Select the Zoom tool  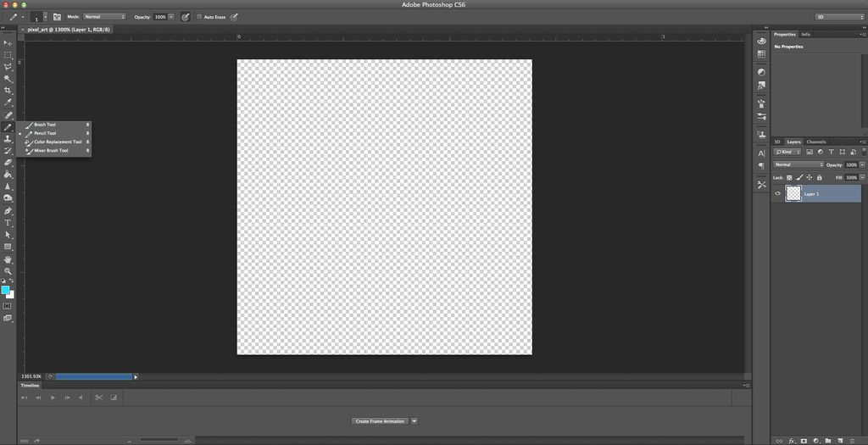(8, 271)
